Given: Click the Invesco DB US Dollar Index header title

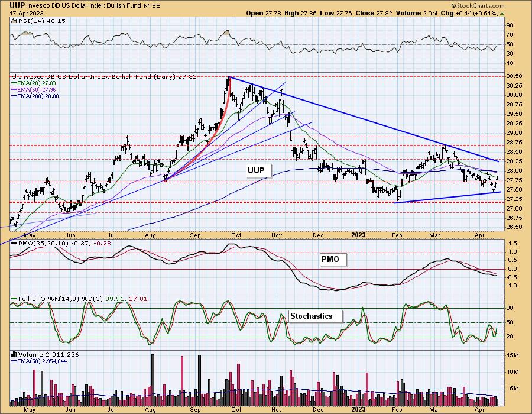Looking at the screenshot, I should 85,6.
